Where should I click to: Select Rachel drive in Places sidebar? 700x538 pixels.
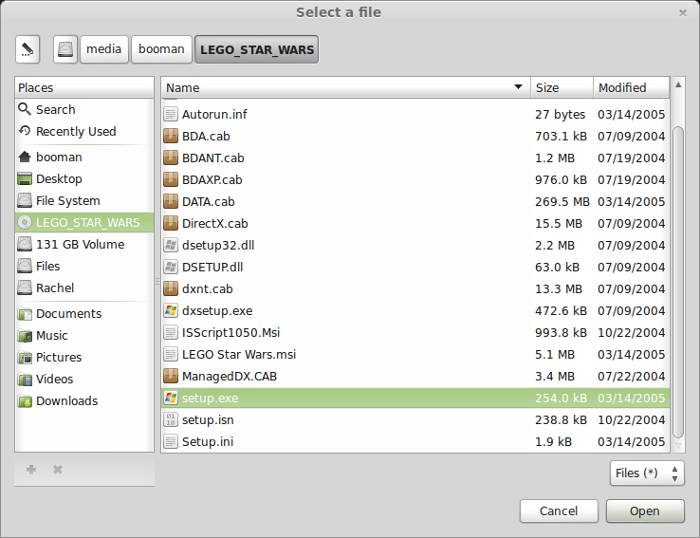click(x=84, y=288)
